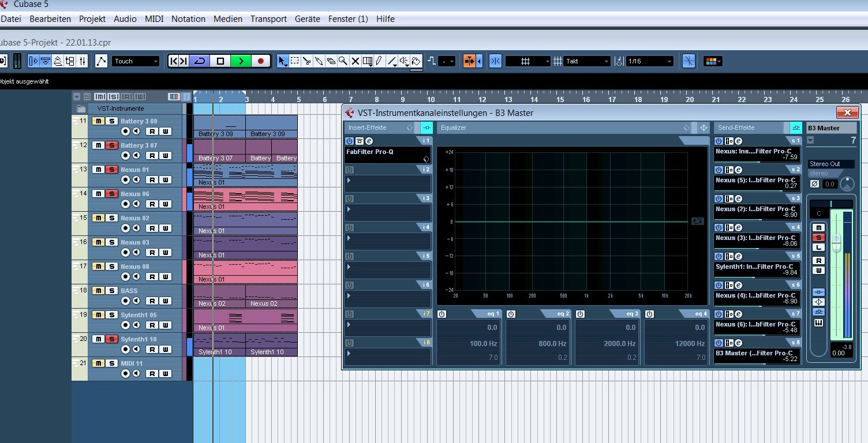Open the FabFilter Pro-Q editor 'e' button
The width and height of the screenshot is (868, 443).
tap(369, 141)
